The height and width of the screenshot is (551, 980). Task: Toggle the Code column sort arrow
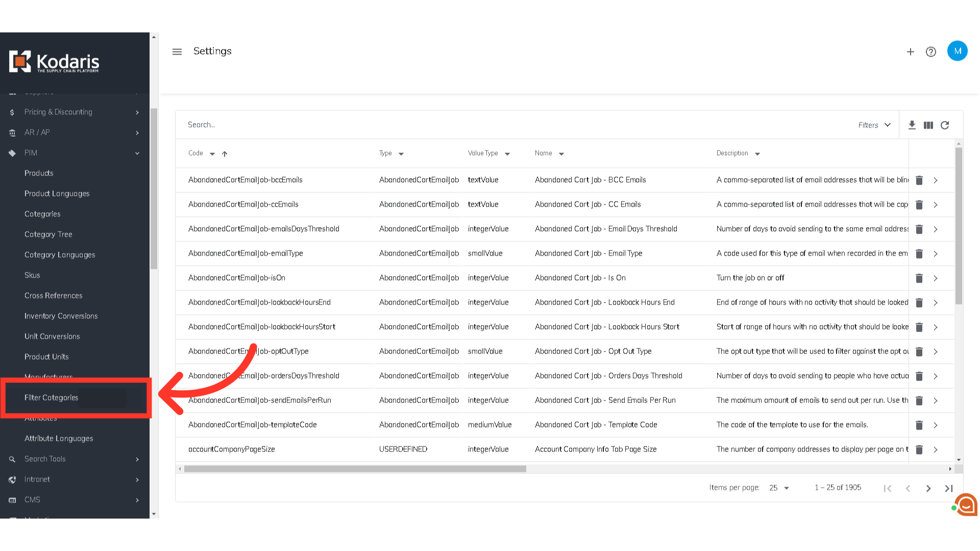(x=225, y=154)
